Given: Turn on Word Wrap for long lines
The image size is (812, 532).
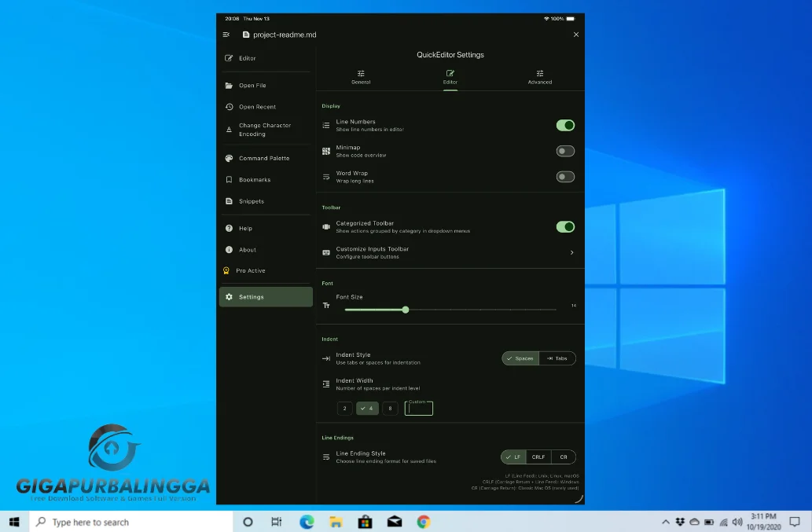Looking at the screenshot, I should pyautogui.click(x=565, y=177).
